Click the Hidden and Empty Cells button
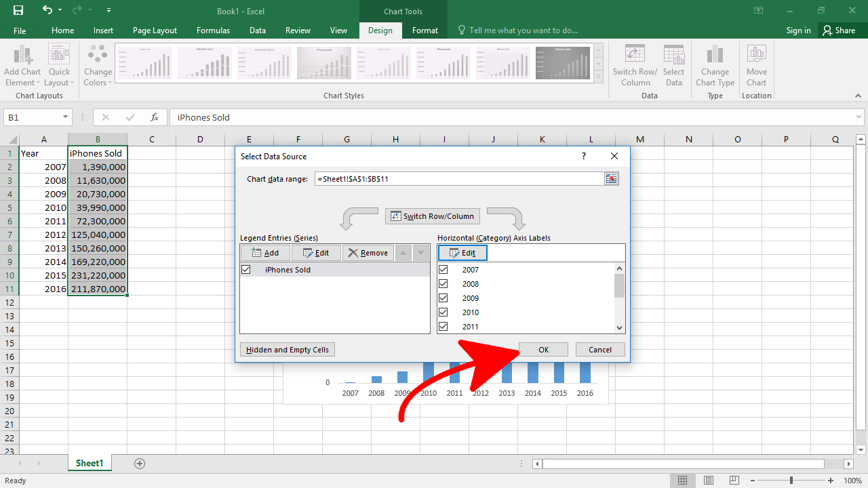This screenshot has width=868, height=488. click(x=288, y=350)
